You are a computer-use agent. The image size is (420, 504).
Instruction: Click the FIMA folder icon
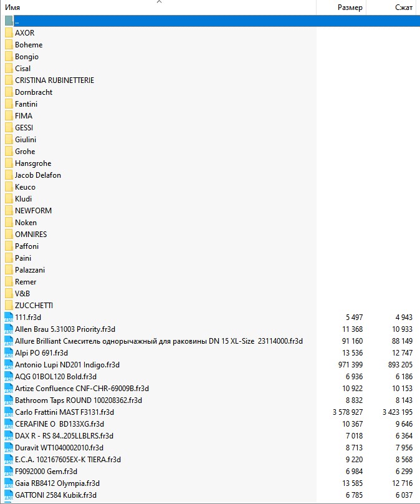click(x=9, y=116)
